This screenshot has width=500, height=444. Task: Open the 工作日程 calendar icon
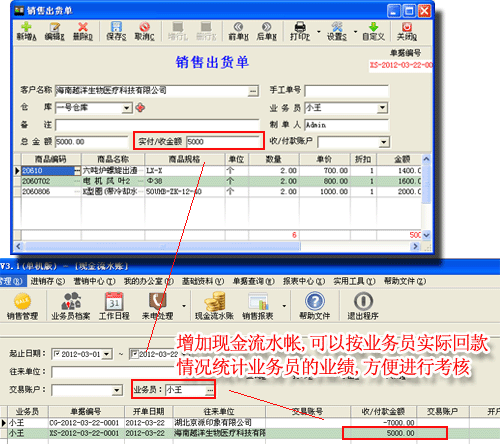[x=114, y=301]
